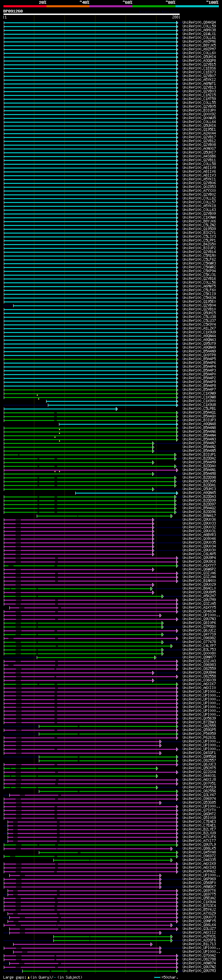Select label UniRef100_B9W417

click(x=199, y=516)
